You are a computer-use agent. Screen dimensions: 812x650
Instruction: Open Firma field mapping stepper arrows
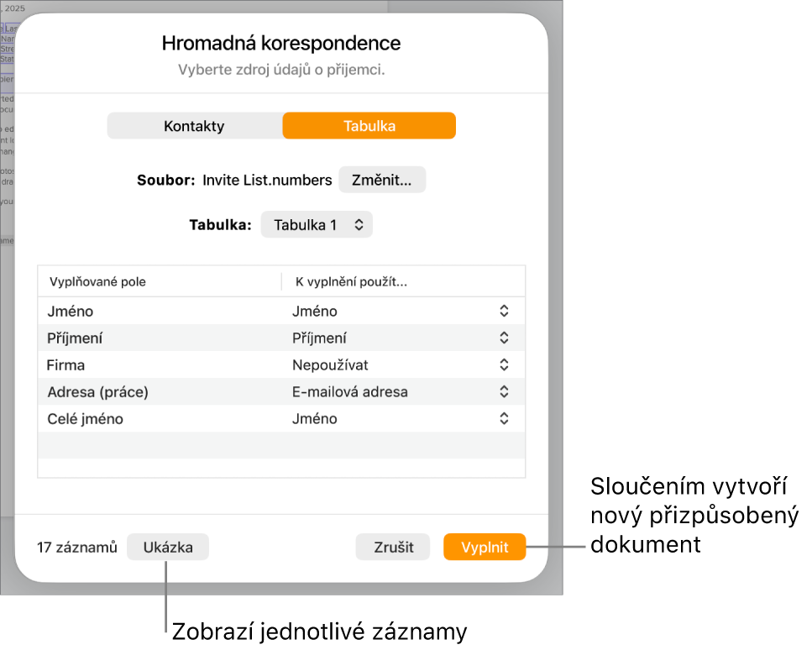pyautogui.click(x=504, y=364)
